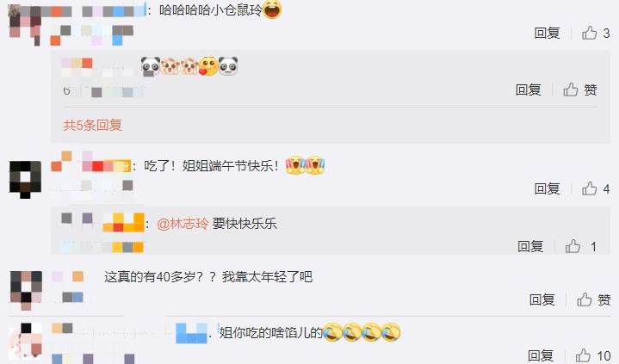Reply to the 哈哈哈哈小仓鼠玲 comment
Screen dimensions: 619x364
click(548, 34)
